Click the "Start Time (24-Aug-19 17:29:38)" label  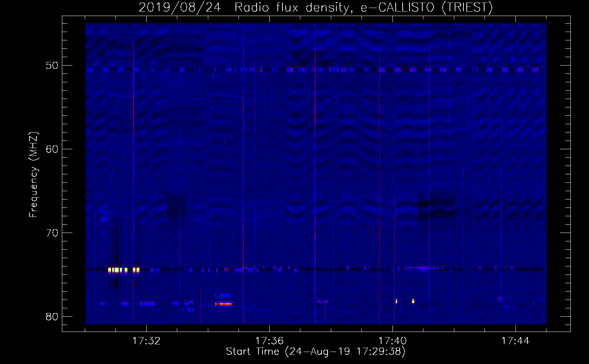click(x=316, y=352)
